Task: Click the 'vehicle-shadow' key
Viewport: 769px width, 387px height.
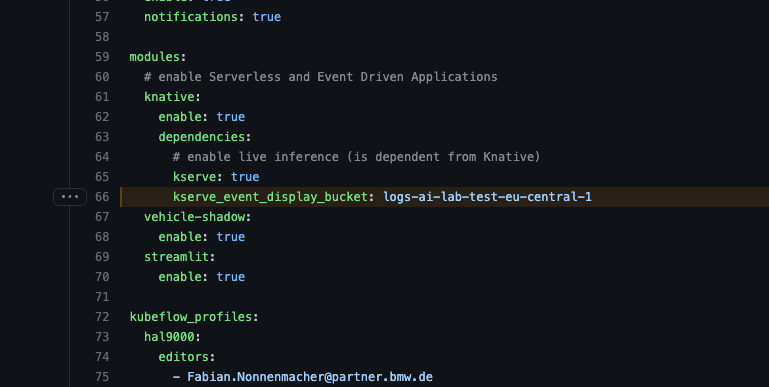Action: (195, 217)
